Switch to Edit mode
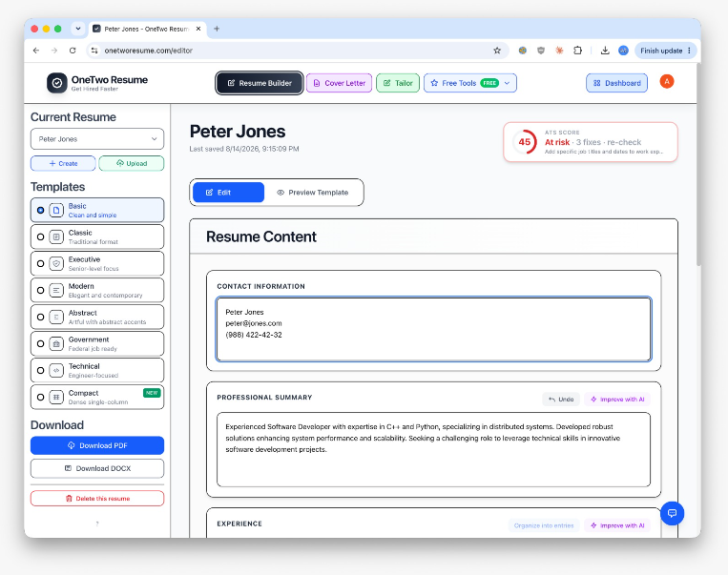 tap(228, 192)
